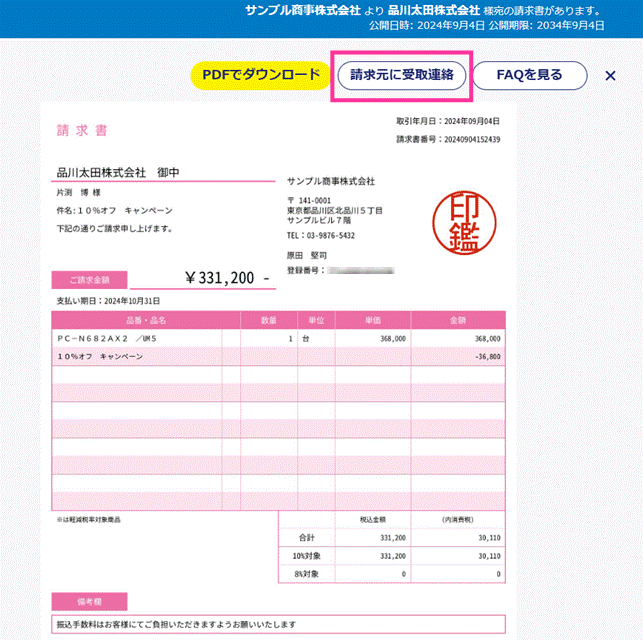Click the 公開日時: 2024年9月4日 header text
Viewport: 643px width, 640px height.
coord(426,26)
